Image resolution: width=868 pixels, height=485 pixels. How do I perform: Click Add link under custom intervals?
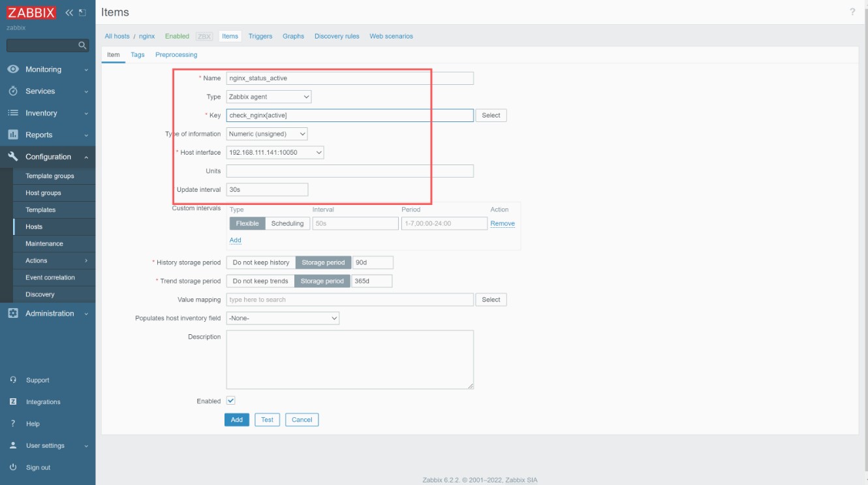(236, 240)
